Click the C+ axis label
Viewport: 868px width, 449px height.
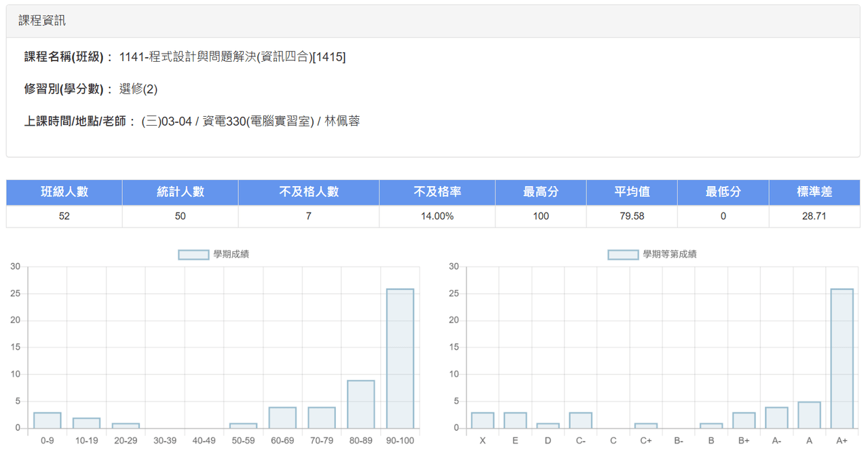[x=646, y=441]
